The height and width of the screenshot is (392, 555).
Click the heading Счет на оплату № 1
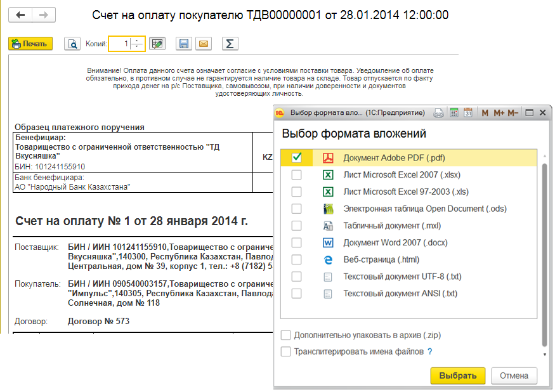(x=131, y=221)
